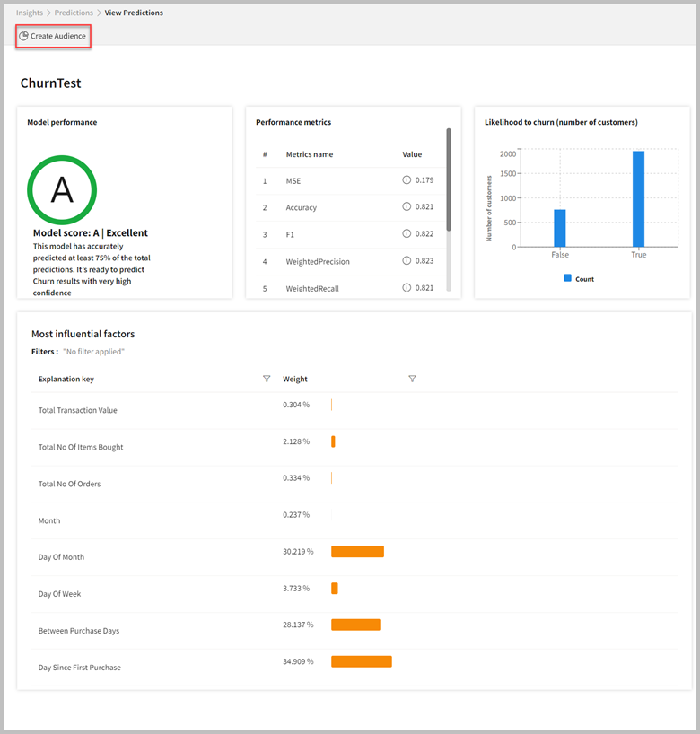
Task: Open filter icon for Weight column
Action: point(412,379)
